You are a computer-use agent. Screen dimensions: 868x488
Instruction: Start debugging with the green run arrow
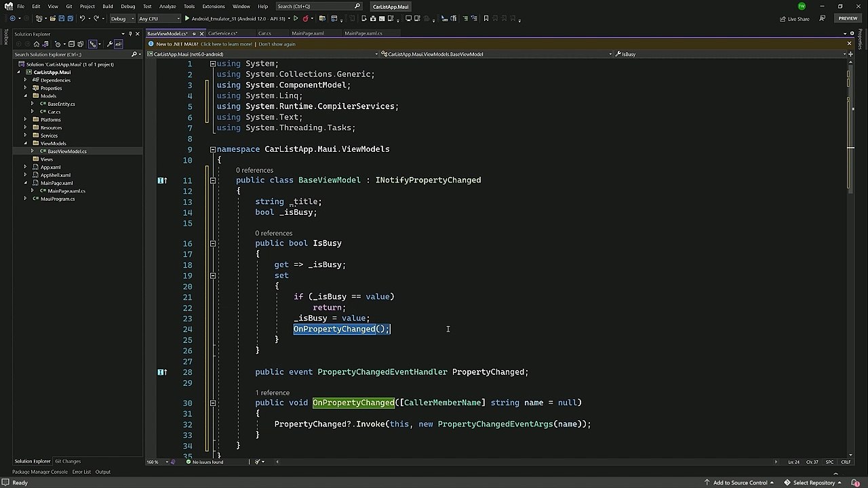187,18
